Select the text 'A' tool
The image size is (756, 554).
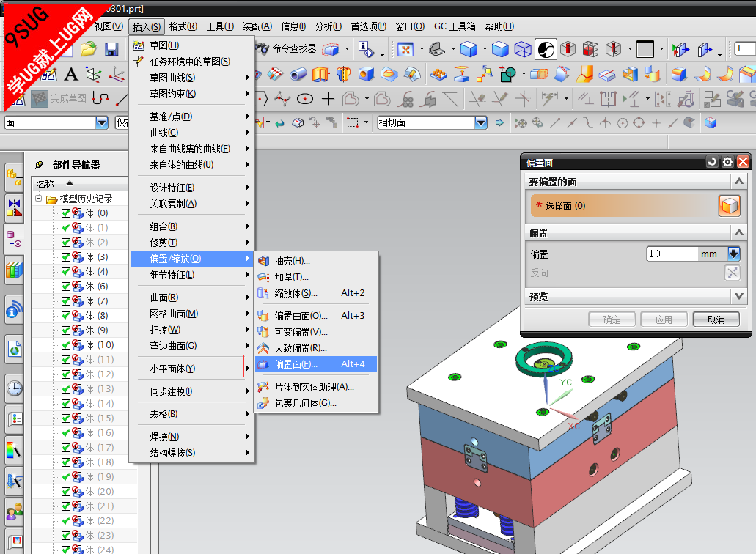[71, 74]
